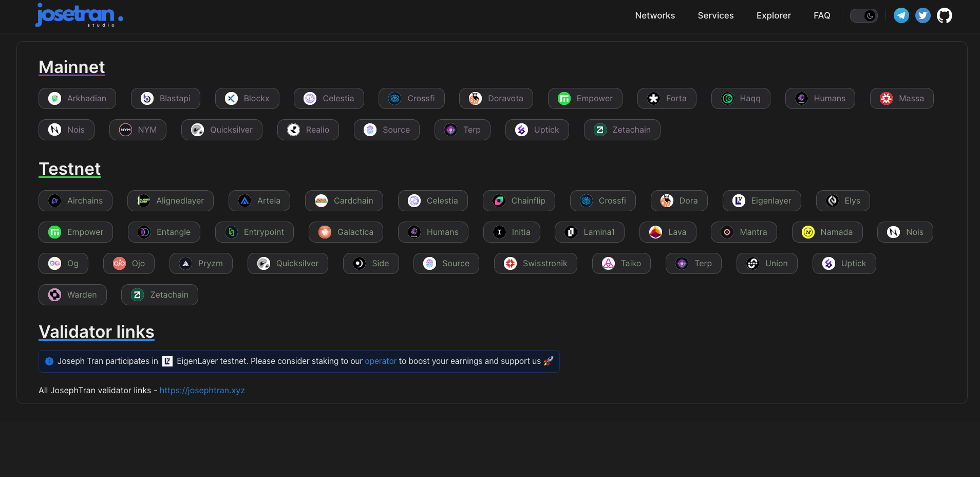Click the Ojo testnet icon
The image size is (980, 477).
(119, 263)
